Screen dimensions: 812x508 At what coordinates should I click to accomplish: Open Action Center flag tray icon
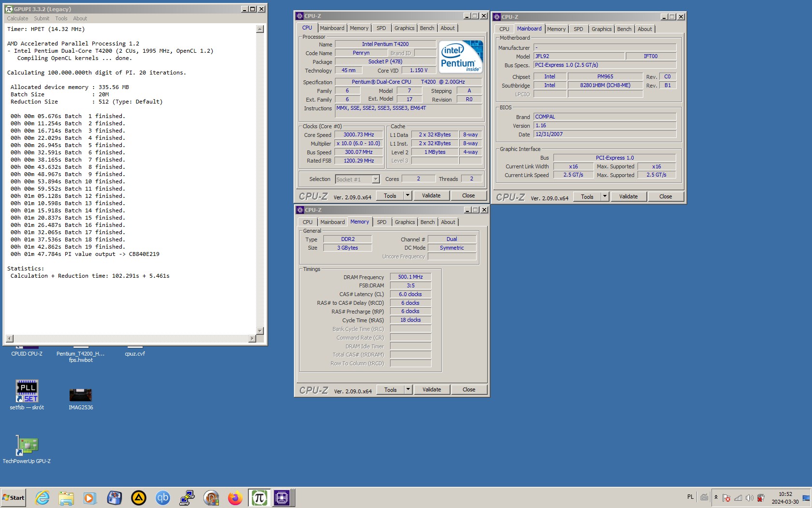coord(726,498)
